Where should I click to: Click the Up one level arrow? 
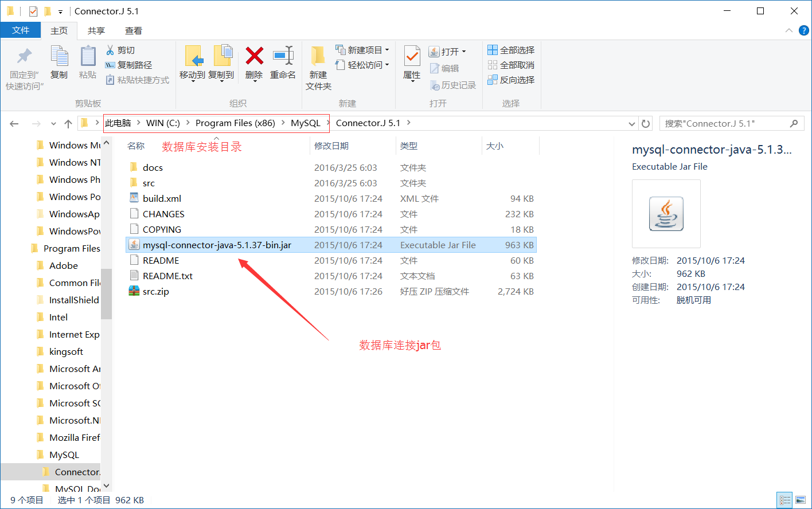68,123
